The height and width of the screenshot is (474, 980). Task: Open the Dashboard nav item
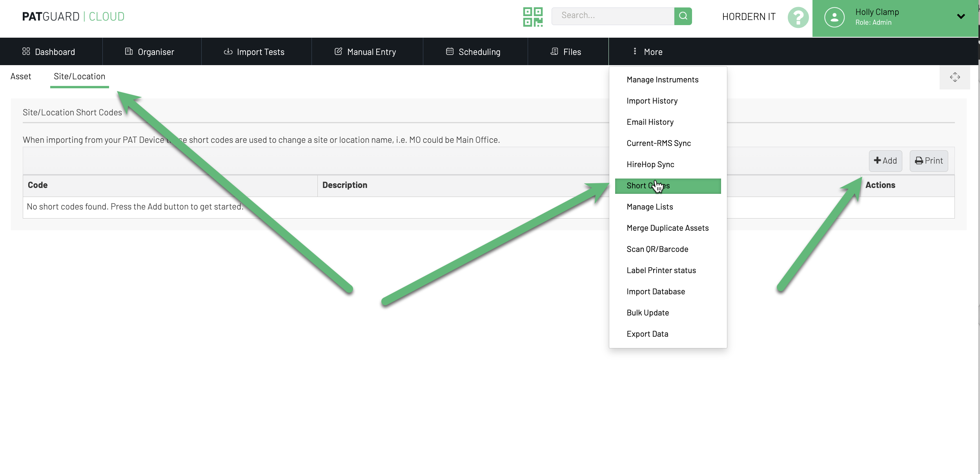[x=49, y=52]
